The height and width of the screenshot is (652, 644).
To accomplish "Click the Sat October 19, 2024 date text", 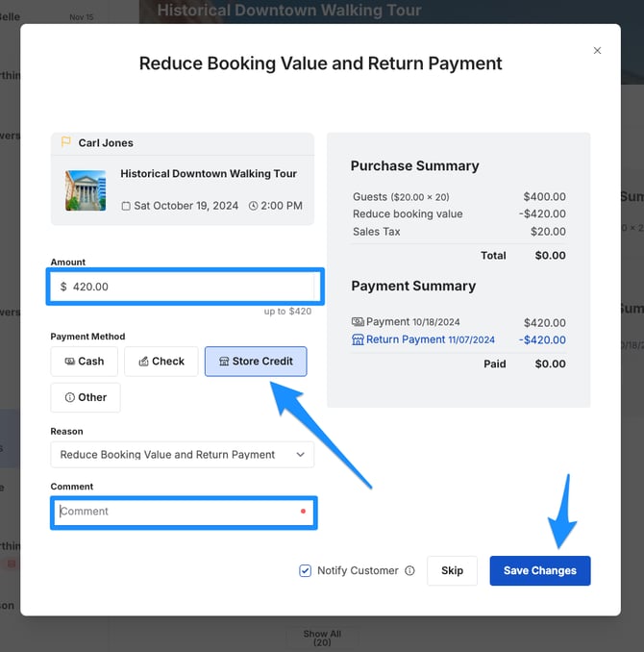I will (x=186, y=206).
